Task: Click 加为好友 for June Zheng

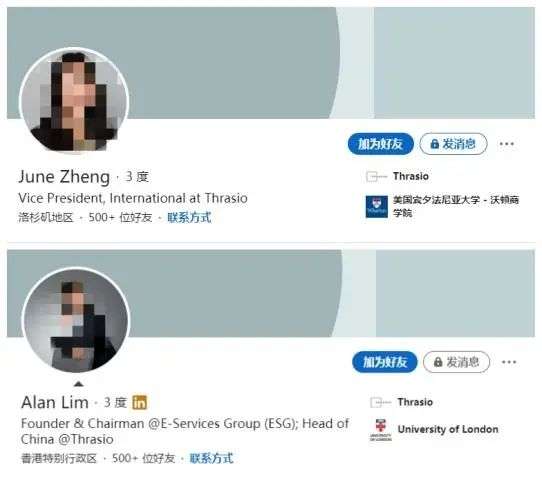Action: click(380, 144)
